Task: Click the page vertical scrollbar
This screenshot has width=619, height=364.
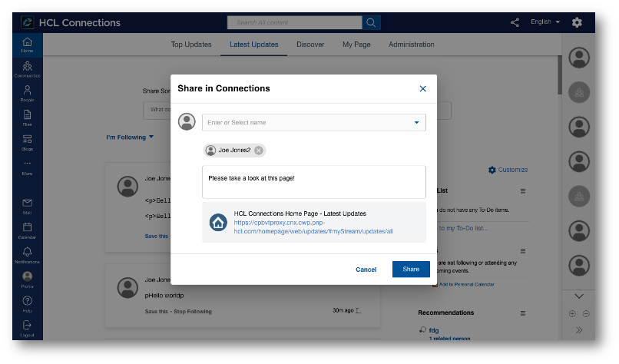Action: click(559, 75)
